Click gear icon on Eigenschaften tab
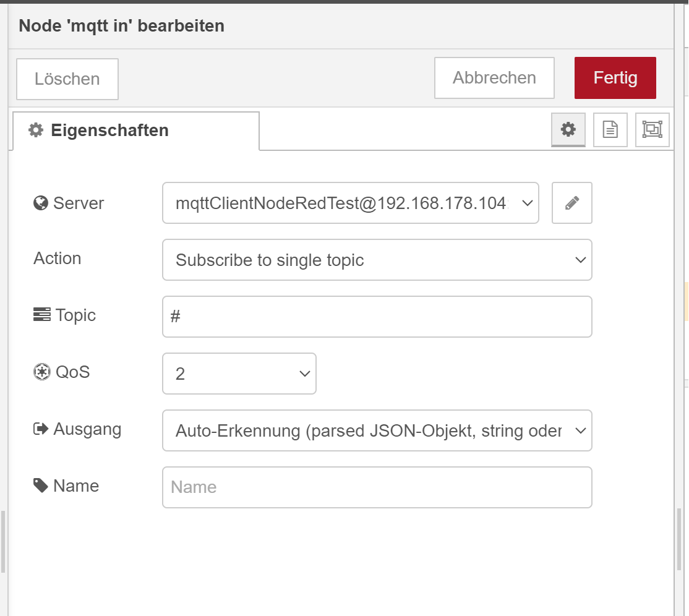This screenshot has width=689, height=616. tap(36, 130)
